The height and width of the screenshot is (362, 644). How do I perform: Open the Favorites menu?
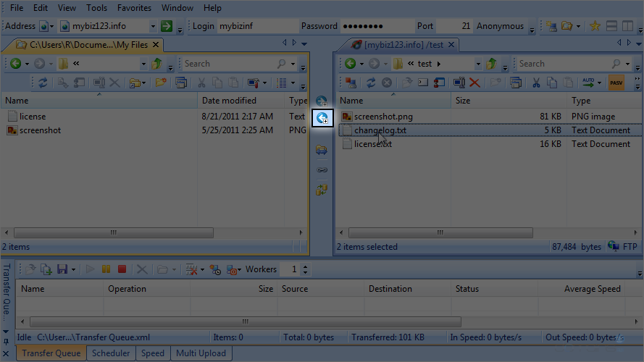[x=134, y=8]
